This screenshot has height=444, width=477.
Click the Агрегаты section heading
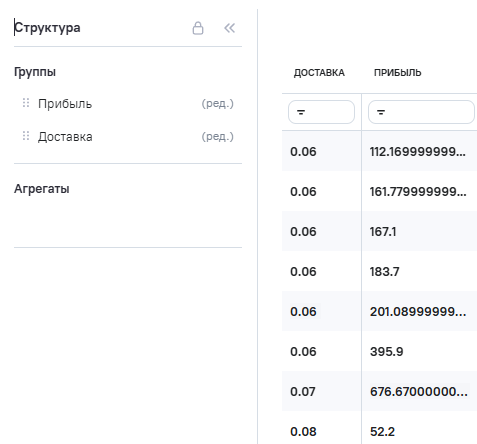click(x=42, y=189)
